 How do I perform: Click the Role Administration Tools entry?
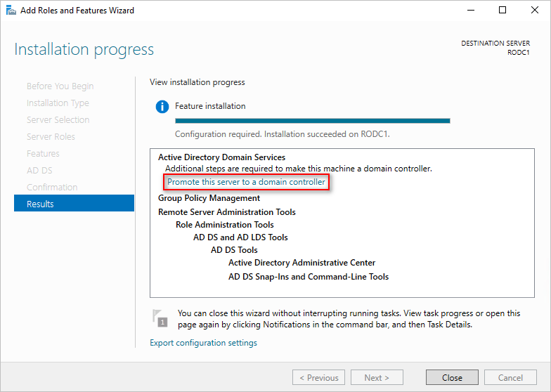225,225
